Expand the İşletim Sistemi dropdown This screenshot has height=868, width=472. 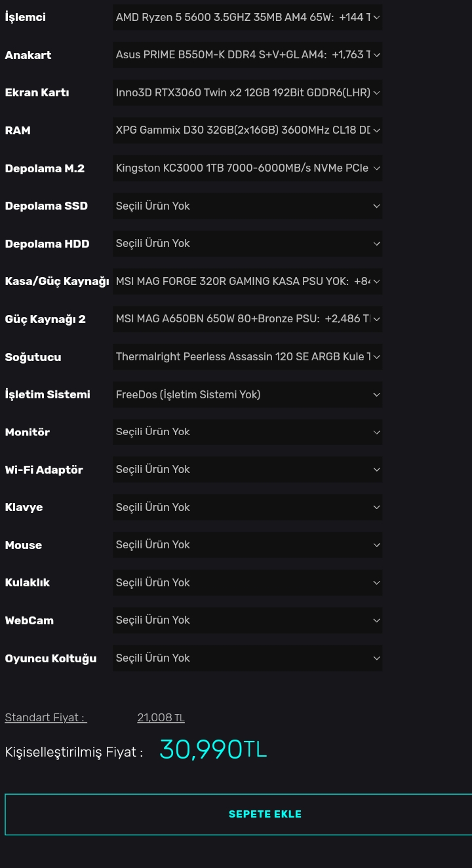pos(247,394)
